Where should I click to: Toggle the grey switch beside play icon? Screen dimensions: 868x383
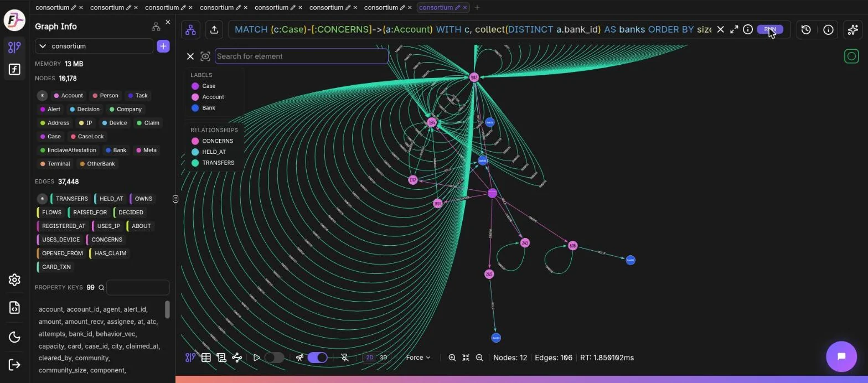pyautogui.click(x=274, y=358)
